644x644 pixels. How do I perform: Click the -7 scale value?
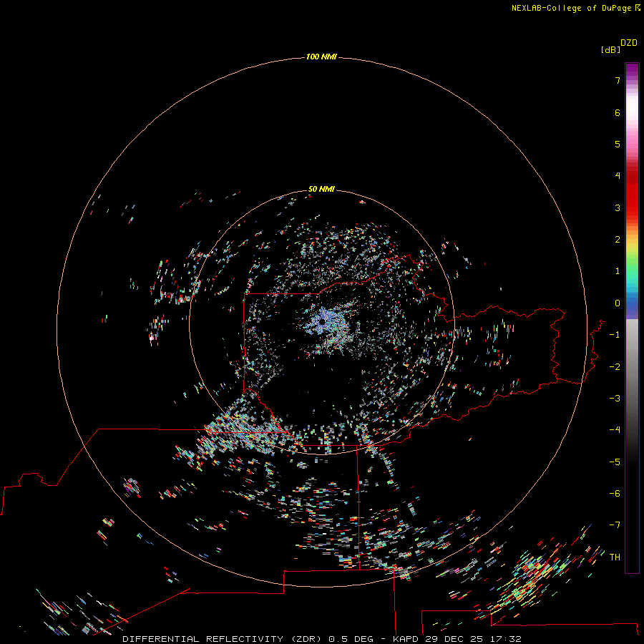(615, 525)
